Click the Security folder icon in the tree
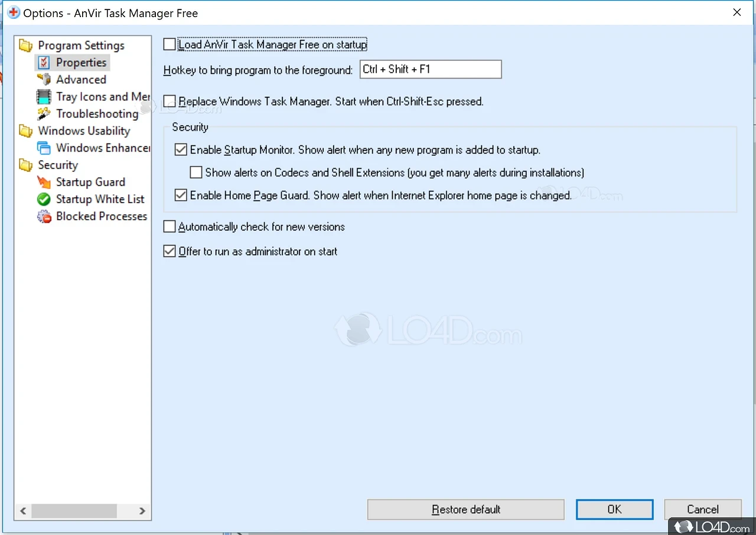 25,165
